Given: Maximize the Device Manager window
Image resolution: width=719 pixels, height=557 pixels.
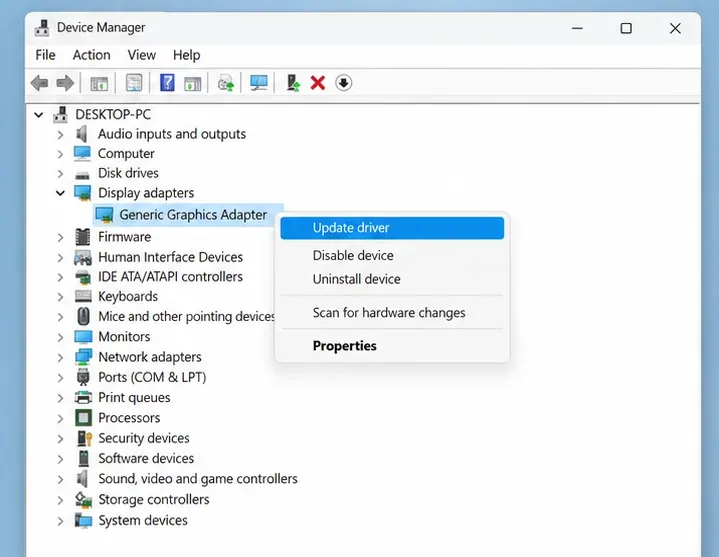Looking at the screenshot, I should point(626,28).
